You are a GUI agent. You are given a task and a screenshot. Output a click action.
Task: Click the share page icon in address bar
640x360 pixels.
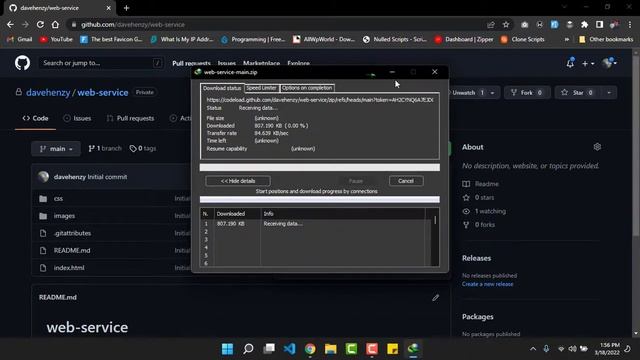pos(491,24)
